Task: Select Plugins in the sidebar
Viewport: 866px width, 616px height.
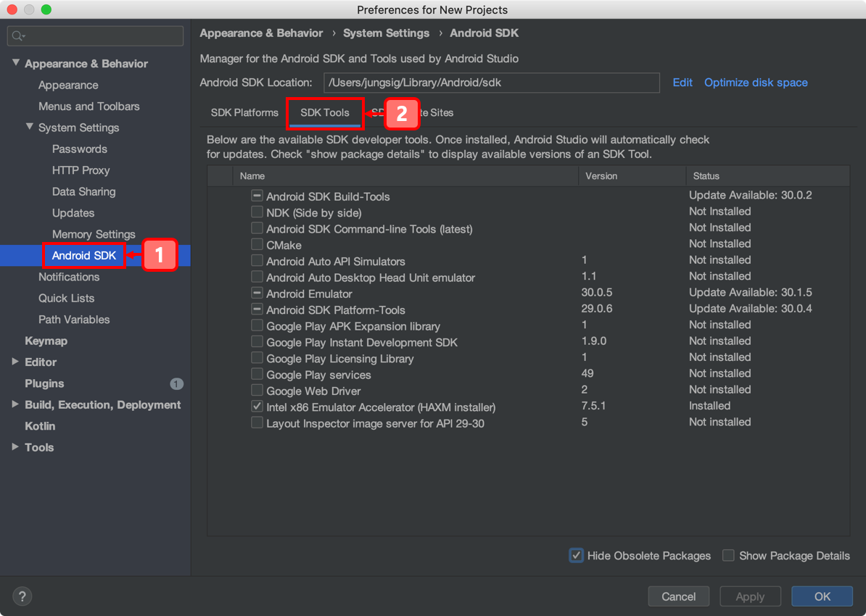Action: pos(44,383)
